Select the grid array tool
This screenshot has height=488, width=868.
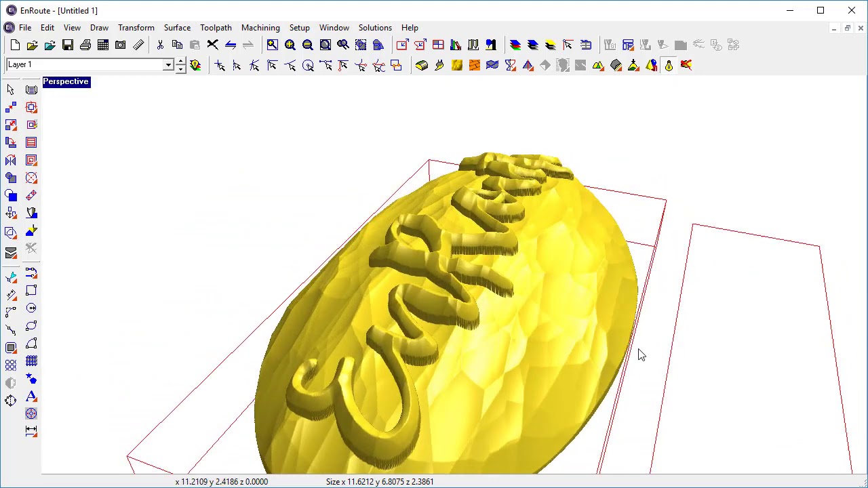click(31, 361)
